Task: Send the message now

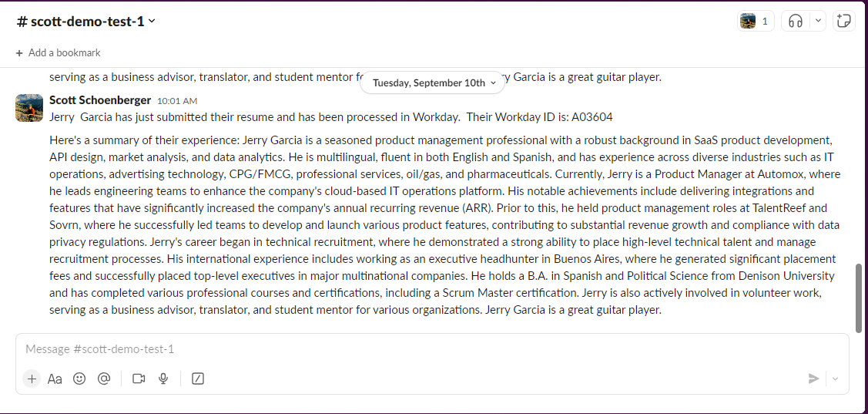Action: click(813, 379)
